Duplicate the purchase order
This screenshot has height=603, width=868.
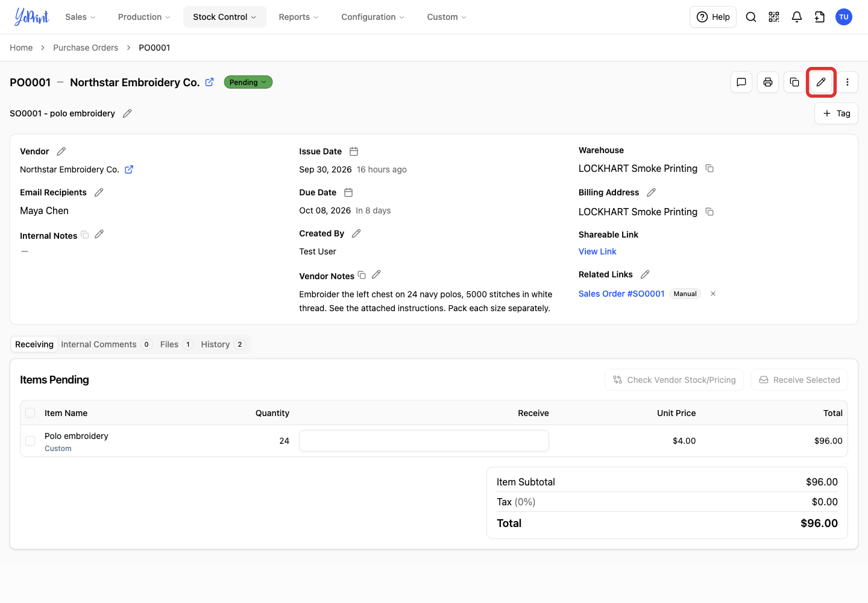click(794, 82)
